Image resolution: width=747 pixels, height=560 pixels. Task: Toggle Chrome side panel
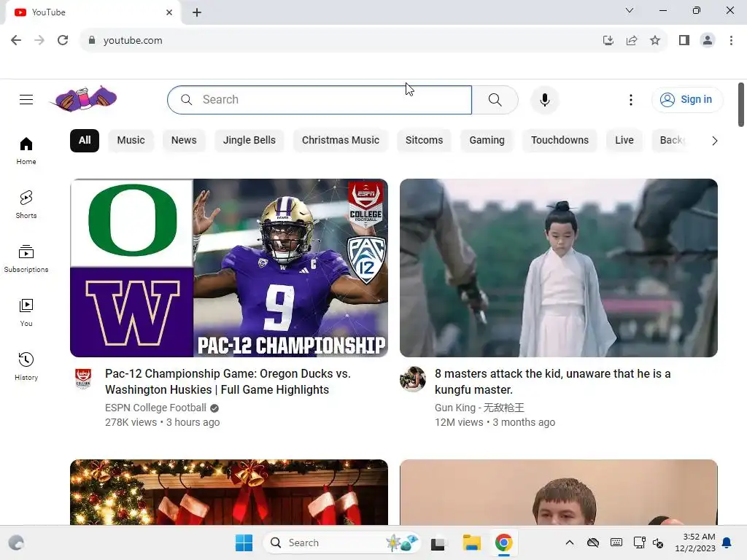pos(684,41)
